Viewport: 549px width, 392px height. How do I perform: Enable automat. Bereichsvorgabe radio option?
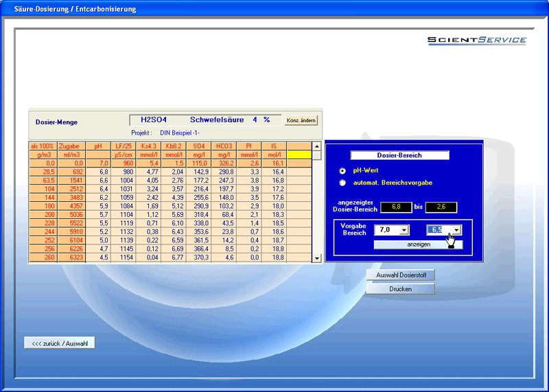pos(342,183)
